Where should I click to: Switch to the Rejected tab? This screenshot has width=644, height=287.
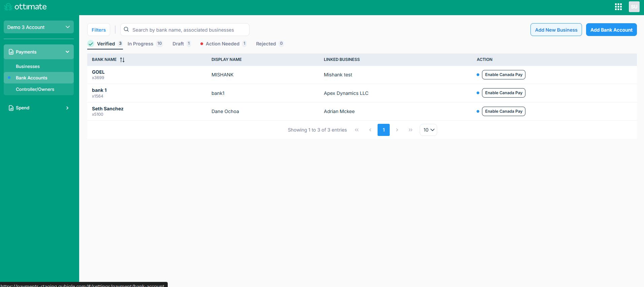click(270, 44)
